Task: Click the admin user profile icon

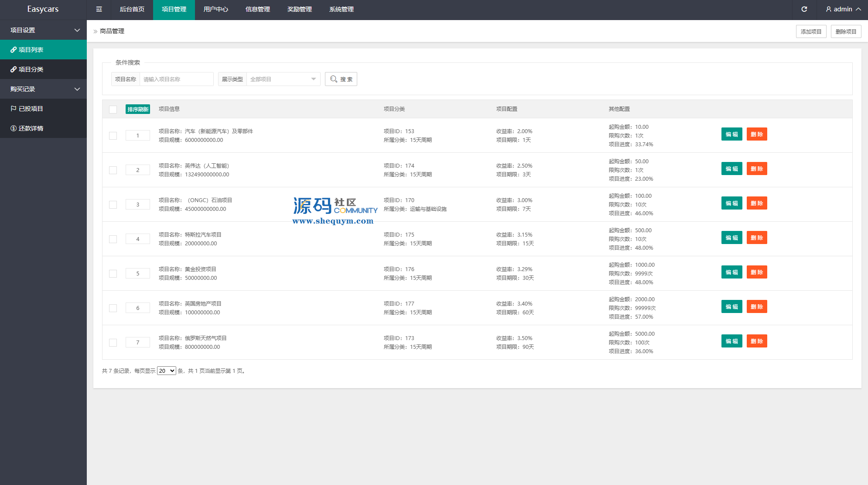Action: point(828,9)
